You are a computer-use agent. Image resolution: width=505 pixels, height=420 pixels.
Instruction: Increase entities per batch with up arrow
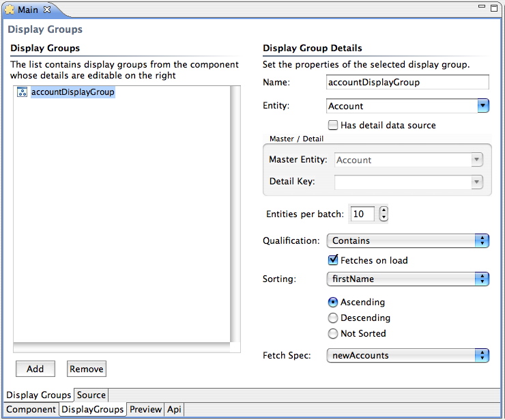[x=384, y=210]
